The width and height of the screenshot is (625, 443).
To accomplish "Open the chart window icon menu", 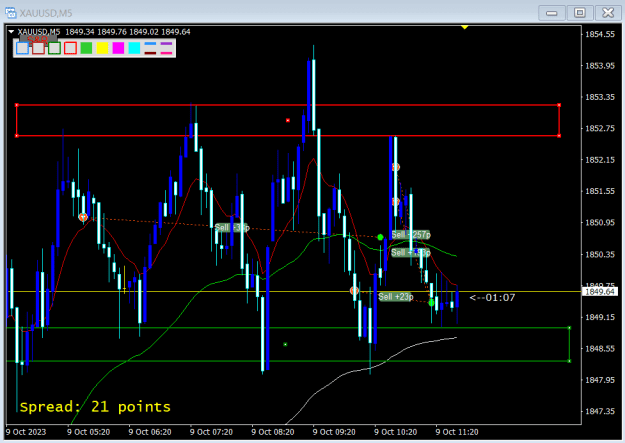I will (x=10, y=13).
